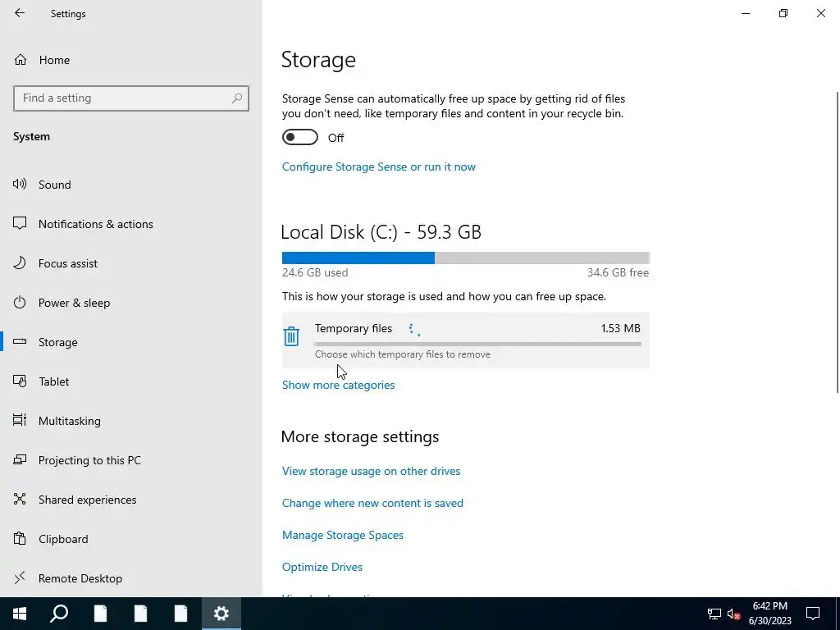Click the Settings gear on taskbar

tap(221, 614)
